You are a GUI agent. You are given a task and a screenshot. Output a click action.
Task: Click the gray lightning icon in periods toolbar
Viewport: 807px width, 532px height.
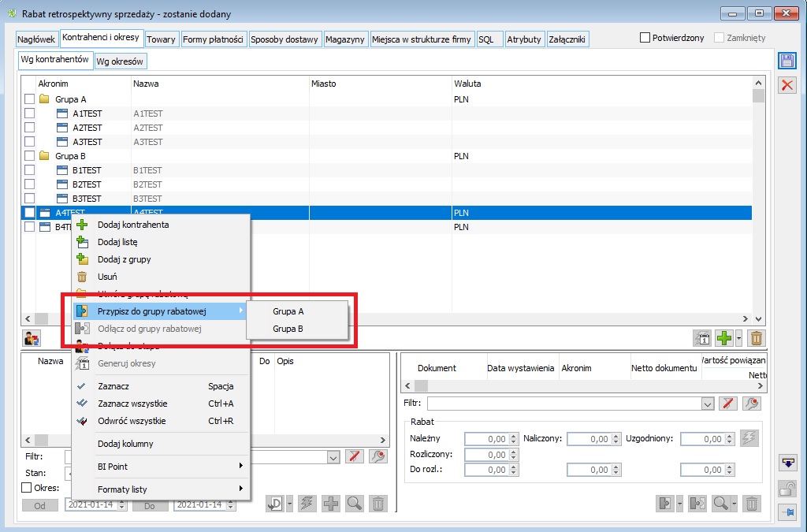coord(307,503)
